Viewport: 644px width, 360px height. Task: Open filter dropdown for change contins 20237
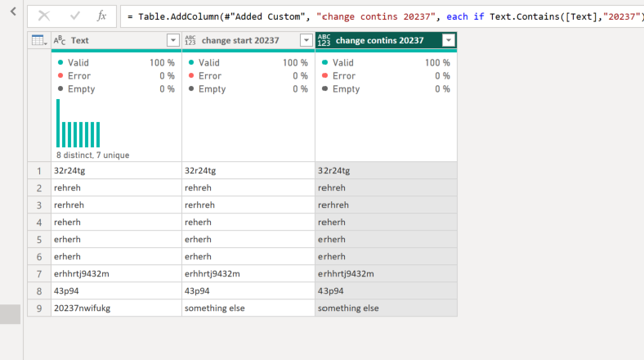[449, 40]
